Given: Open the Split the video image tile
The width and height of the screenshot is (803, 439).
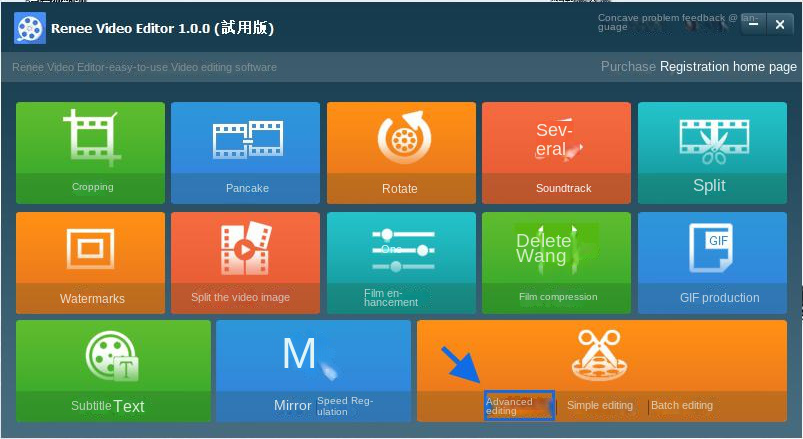Looking at the screenshot, I should (x=245, y=263).
